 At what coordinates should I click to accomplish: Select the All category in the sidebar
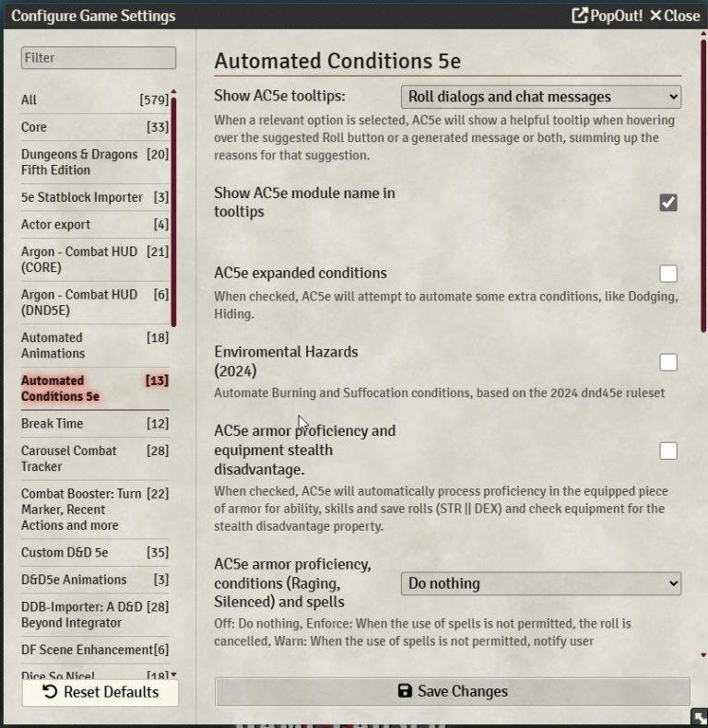(95, 100)
